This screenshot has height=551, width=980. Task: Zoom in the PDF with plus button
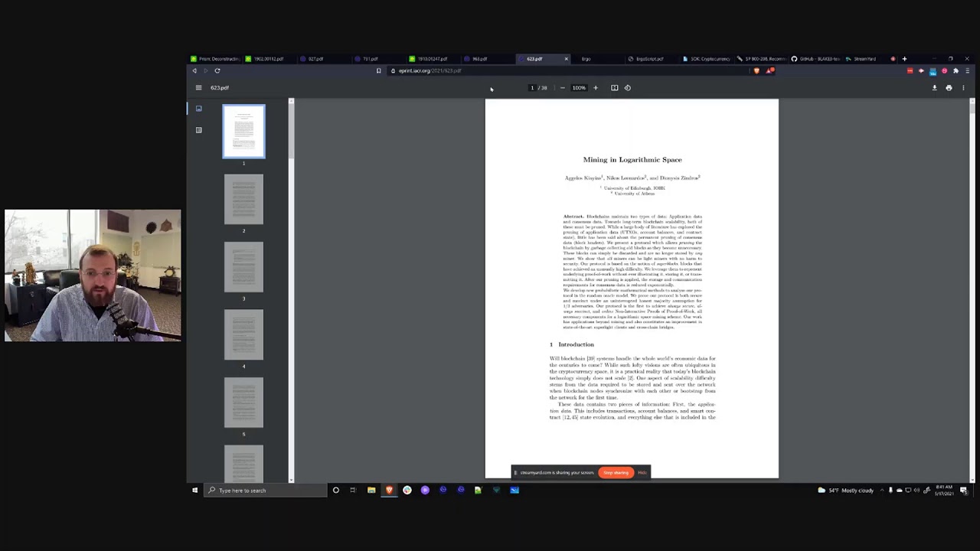pyautogui.click(x=596, y=87)
